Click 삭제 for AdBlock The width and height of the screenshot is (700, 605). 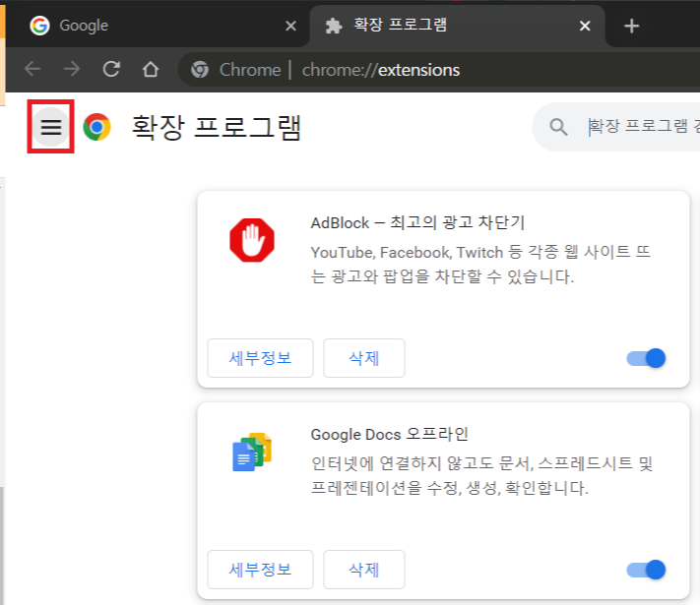[364, 358]
